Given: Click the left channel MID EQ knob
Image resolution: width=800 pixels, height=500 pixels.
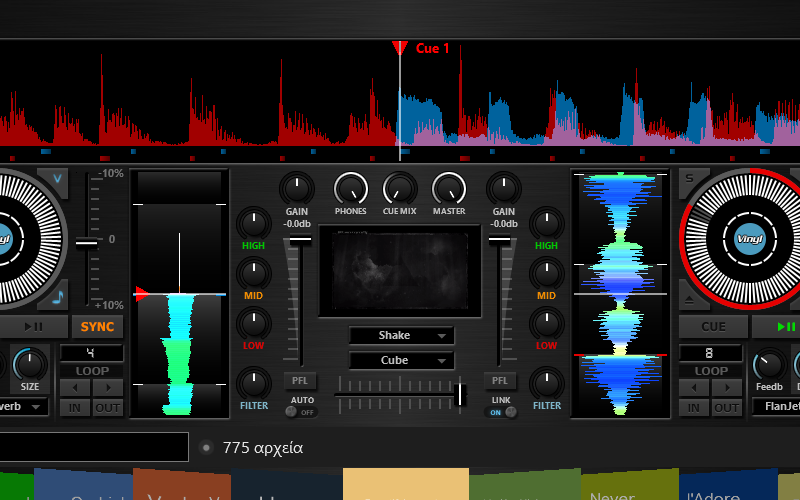Looking at the screenshot, I should pyautogui.click(x=254, y=273).
